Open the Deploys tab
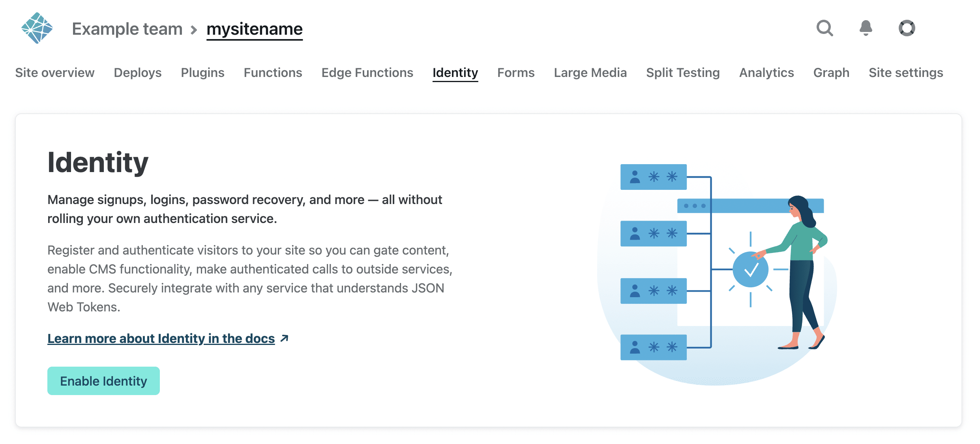The width and height of the screenshot is (980, 444). [x=138, y=73]
